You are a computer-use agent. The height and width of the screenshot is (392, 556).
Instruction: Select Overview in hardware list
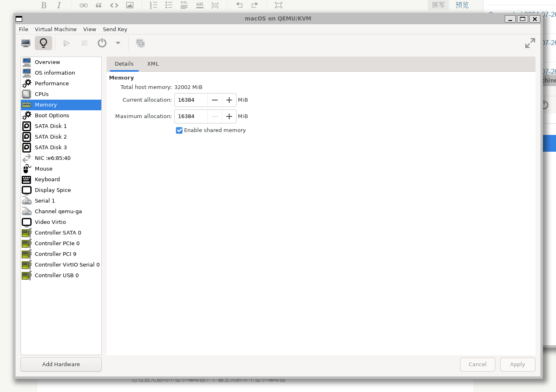(61, 62)
